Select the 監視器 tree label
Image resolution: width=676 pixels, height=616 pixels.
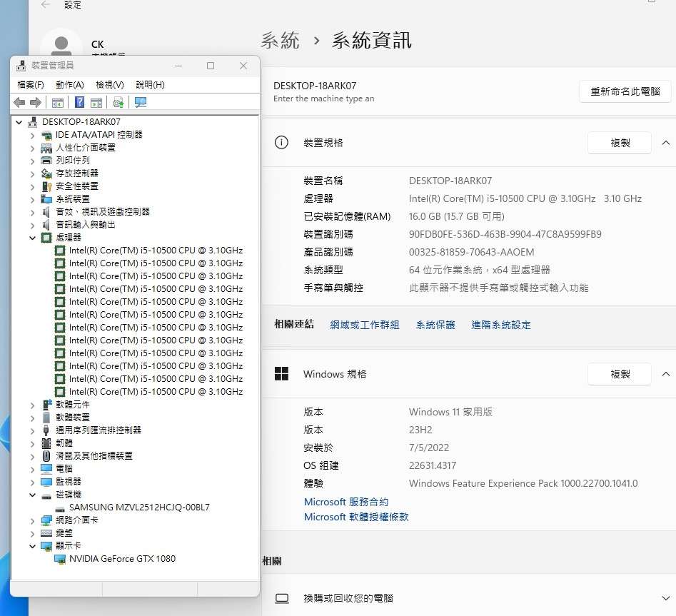(x=68, y=482)
